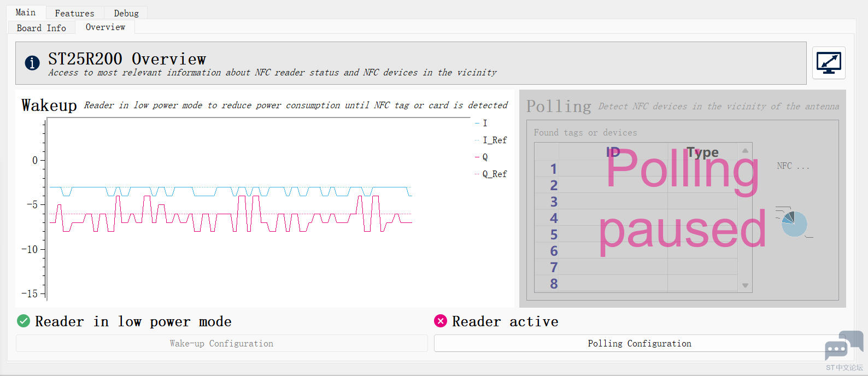Click the Type column header in the tags table

(702, 152)
